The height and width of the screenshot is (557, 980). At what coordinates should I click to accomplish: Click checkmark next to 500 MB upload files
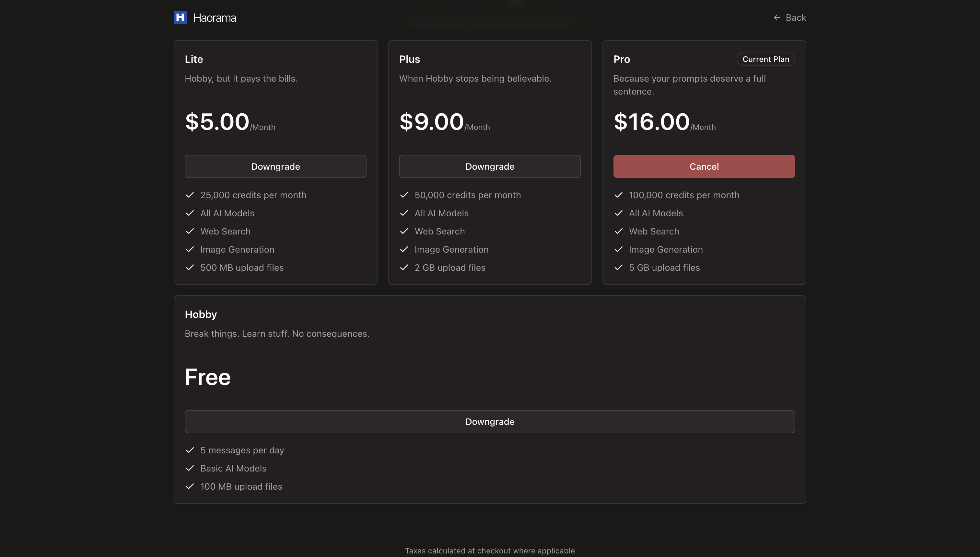[x=190, y=268]
